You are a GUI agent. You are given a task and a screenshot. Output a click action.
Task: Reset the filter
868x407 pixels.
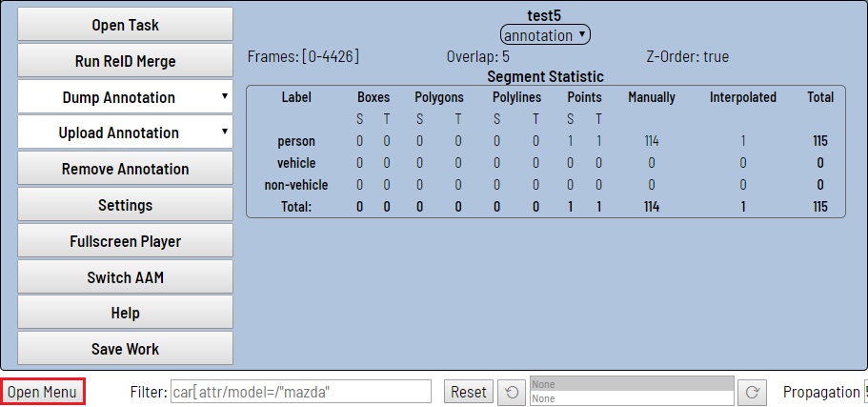[x=469, y=392]
